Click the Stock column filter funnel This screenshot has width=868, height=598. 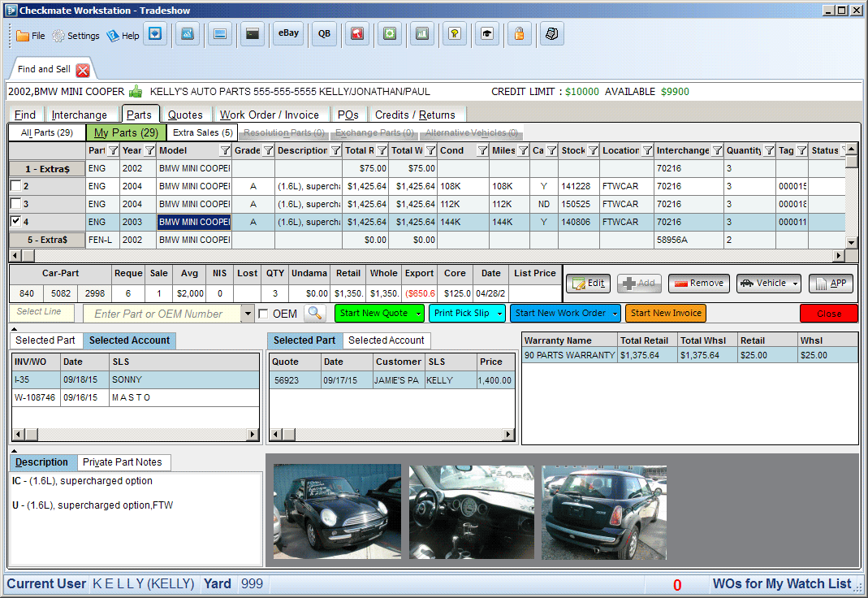[x=593, y=150]
